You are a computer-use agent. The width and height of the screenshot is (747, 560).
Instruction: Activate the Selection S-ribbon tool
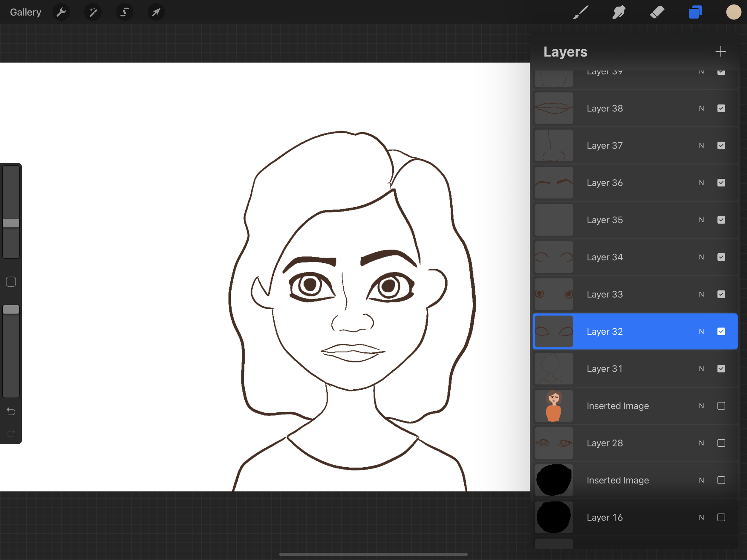(x=125, y=13)
